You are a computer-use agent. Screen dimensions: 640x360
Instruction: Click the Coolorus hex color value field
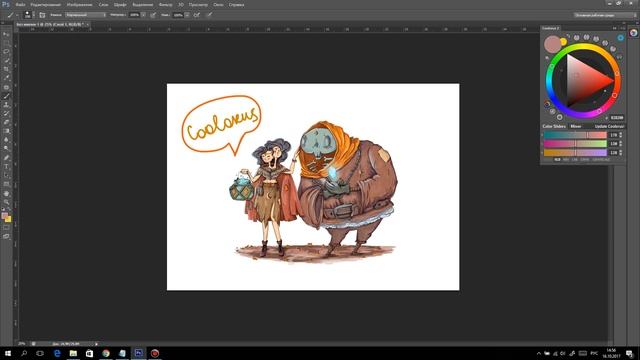click(x=617, y=118)
